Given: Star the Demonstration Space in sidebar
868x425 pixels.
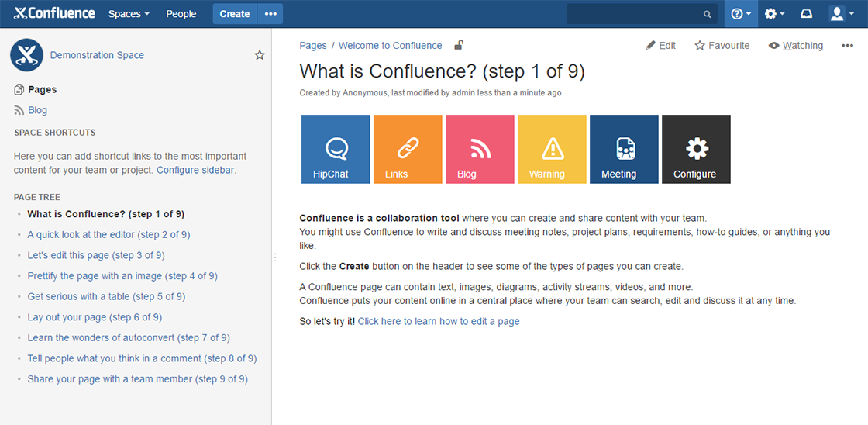Looking at the screenshot, I should (260, 55).
